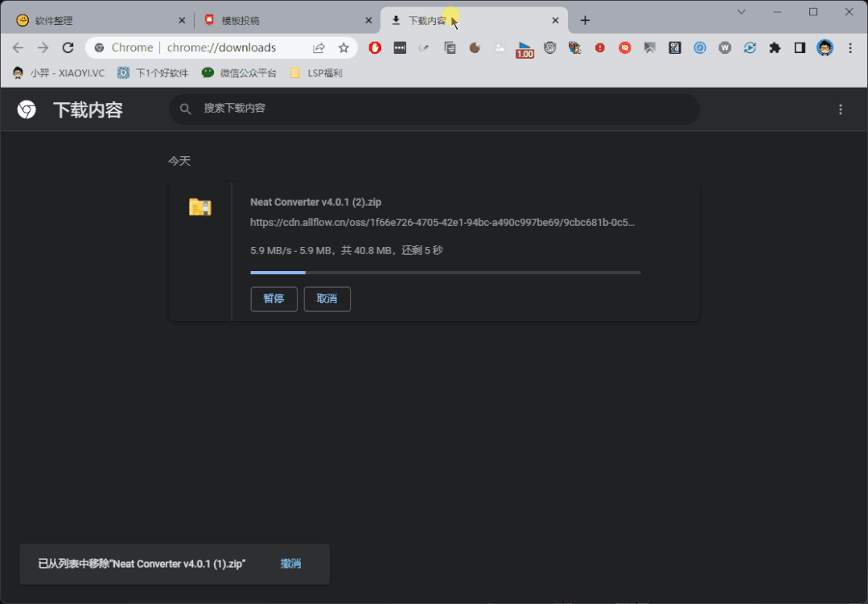The width and height of the screenshot is (868, 604).
Task: Pause the download with 暂停
Action: (274, 299)
